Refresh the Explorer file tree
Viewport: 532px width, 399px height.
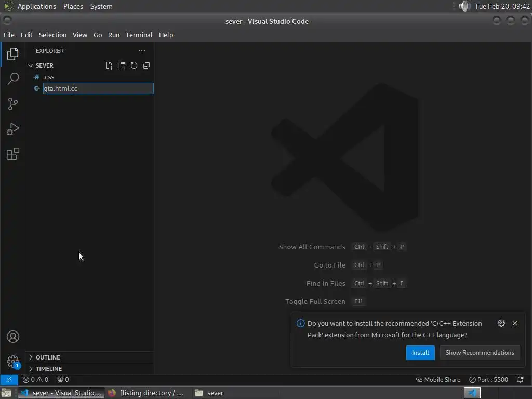[x=134, y=65]
